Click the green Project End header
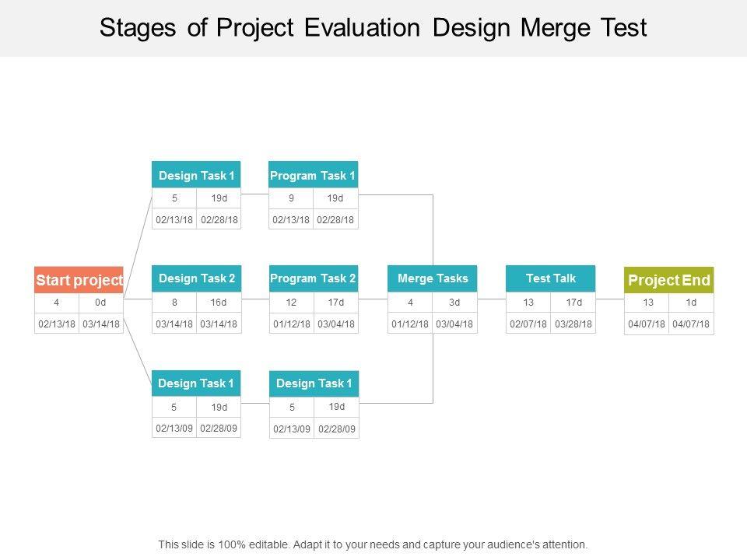Screen dimensions: 747x560 tap(669, 280)
